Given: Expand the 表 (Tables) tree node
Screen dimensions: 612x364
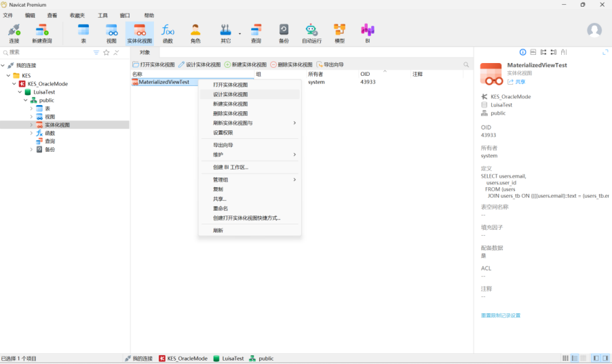Looking at the screenshot, I should [31, 108].
